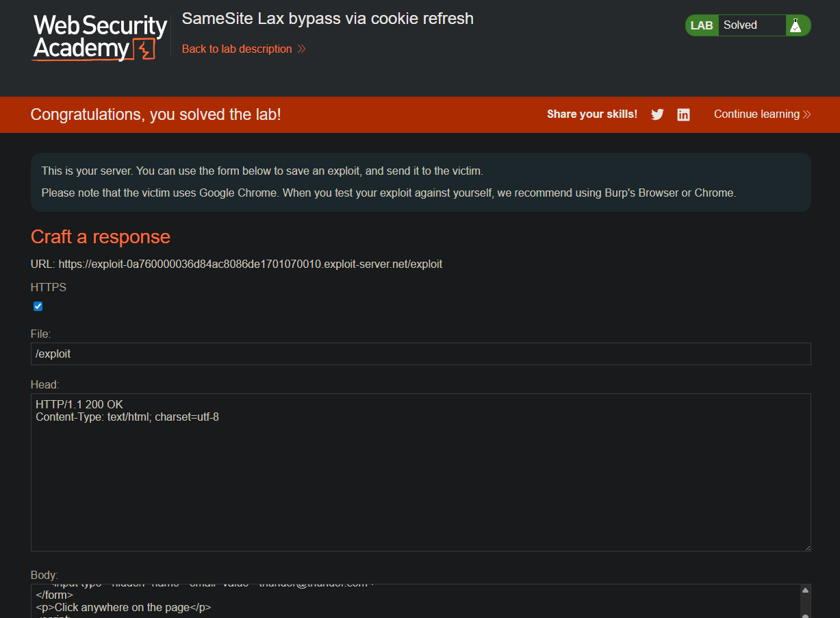Image resolution: width=840 pixels, height=618 pixels.
Task: Click the green LAB badge
Action: point(702,25)
